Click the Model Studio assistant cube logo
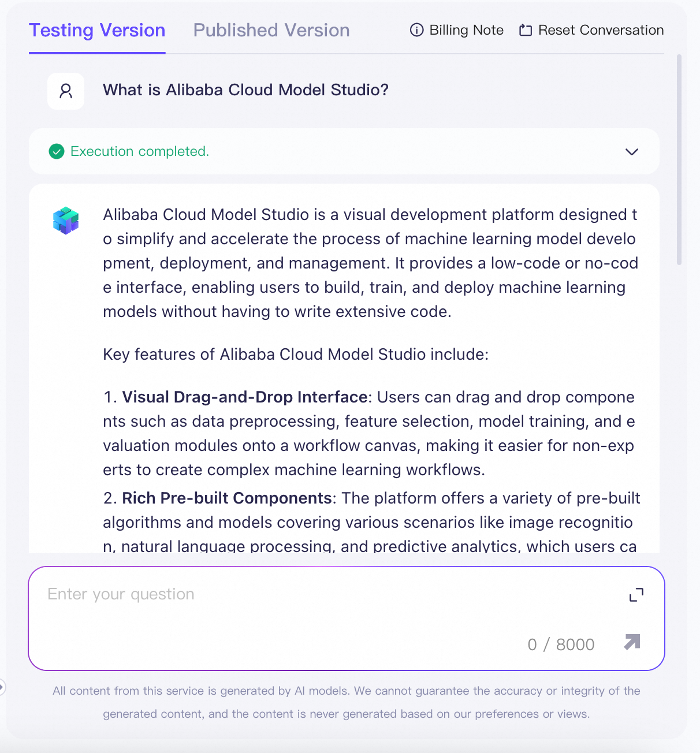 tap(66, 221)
